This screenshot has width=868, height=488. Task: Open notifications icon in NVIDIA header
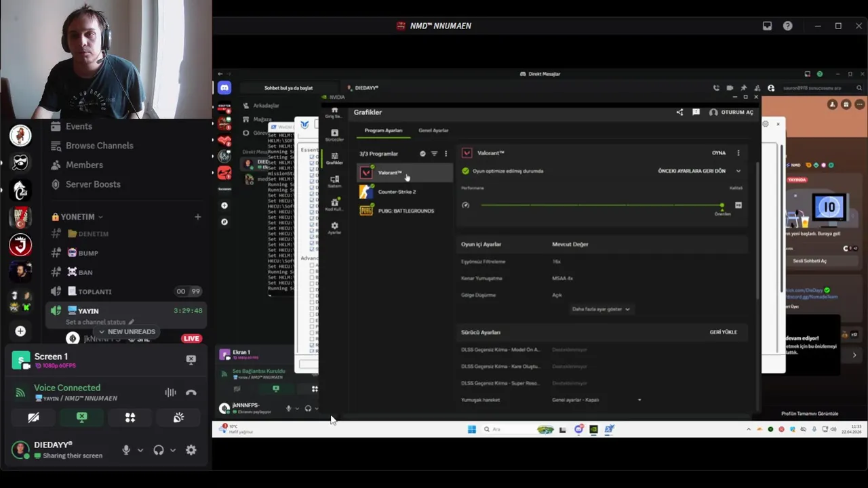696,113
